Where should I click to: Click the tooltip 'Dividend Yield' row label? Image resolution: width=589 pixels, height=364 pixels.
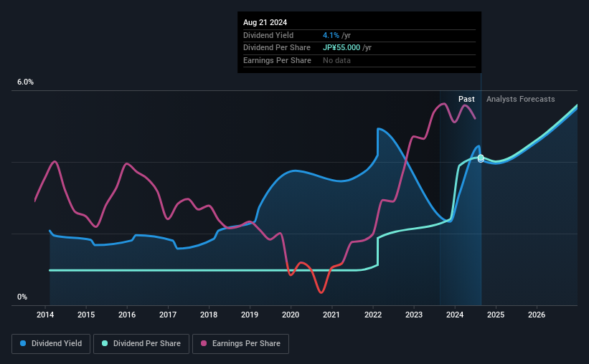pos(268,35)
